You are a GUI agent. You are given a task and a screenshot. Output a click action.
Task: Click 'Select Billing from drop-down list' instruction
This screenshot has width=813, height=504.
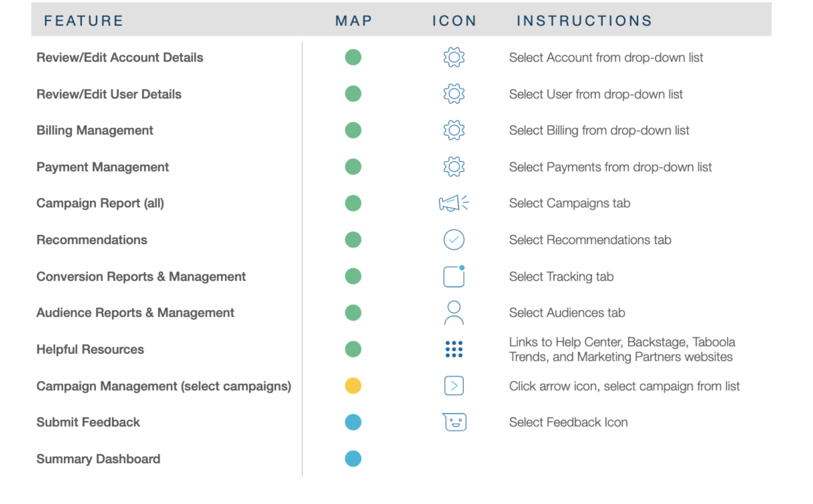point(599,130)
